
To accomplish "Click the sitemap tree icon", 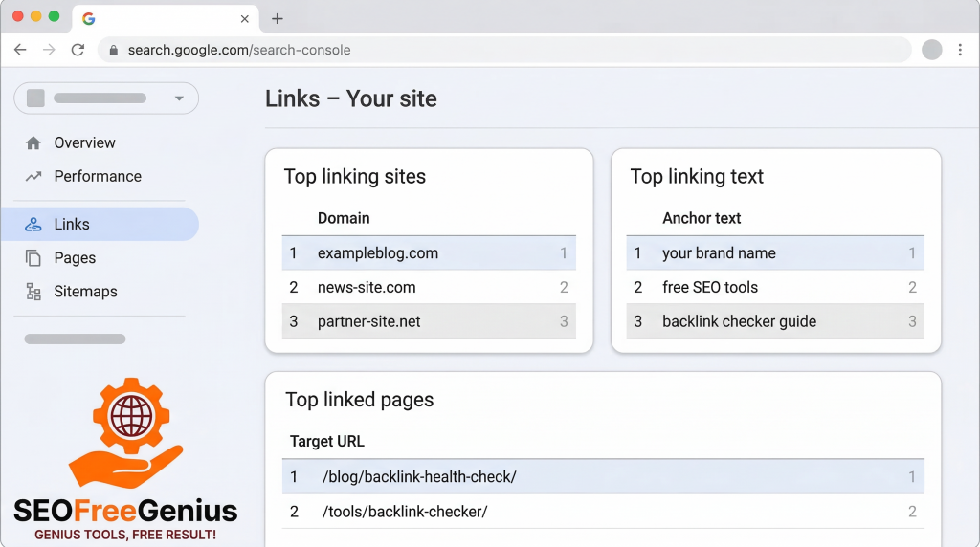I will 33,292.
